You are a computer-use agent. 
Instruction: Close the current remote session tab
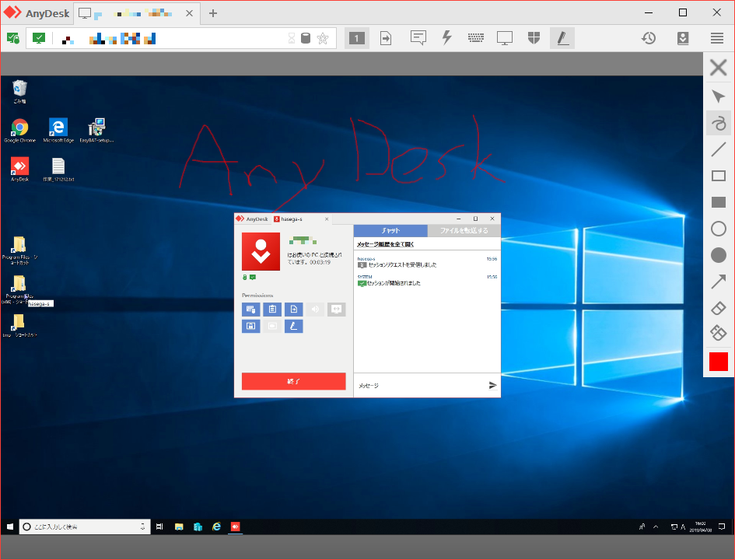[x=189, y=13]
